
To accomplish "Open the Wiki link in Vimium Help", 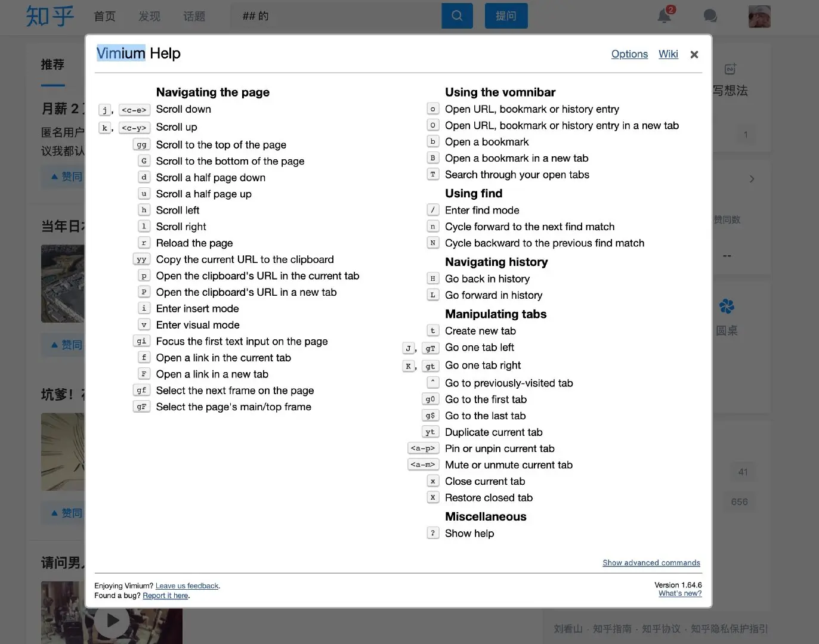I will coord(668,54).
